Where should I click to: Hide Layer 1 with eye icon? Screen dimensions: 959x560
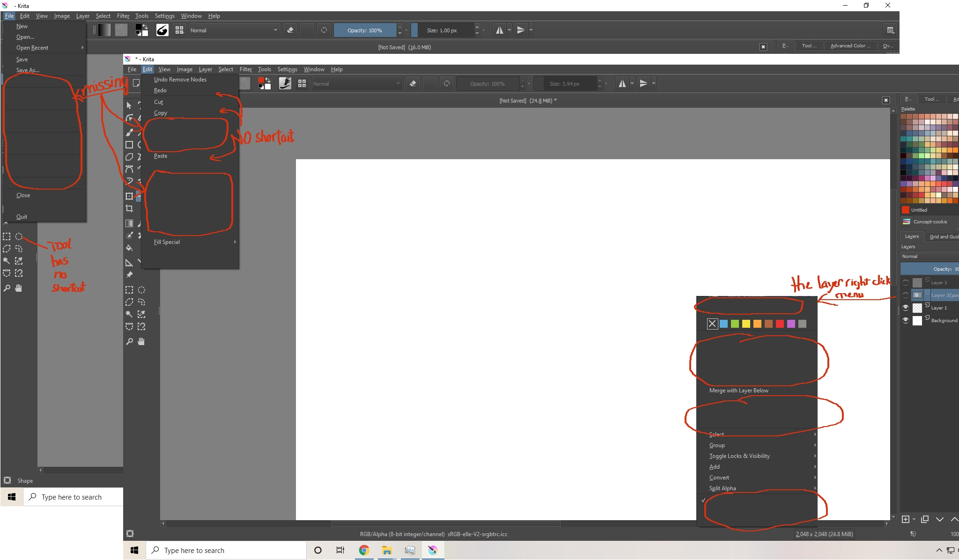click(x=906, y=308)
